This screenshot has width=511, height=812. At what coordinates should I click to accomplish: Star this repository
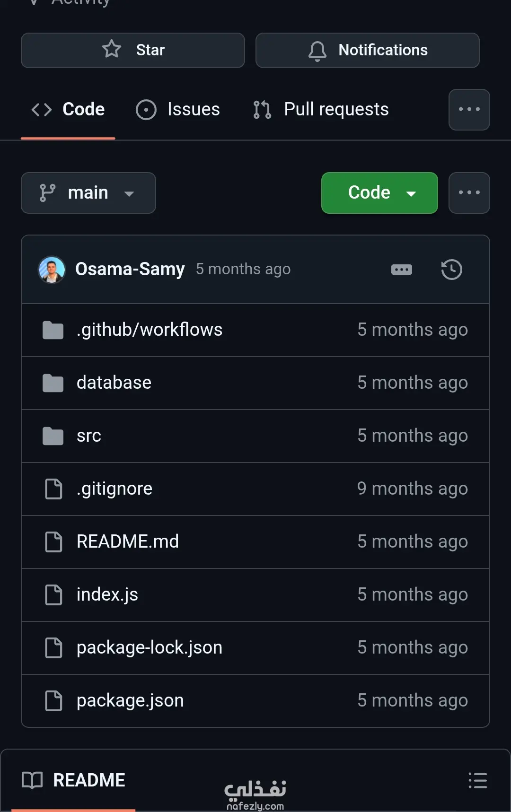[133, 50]
